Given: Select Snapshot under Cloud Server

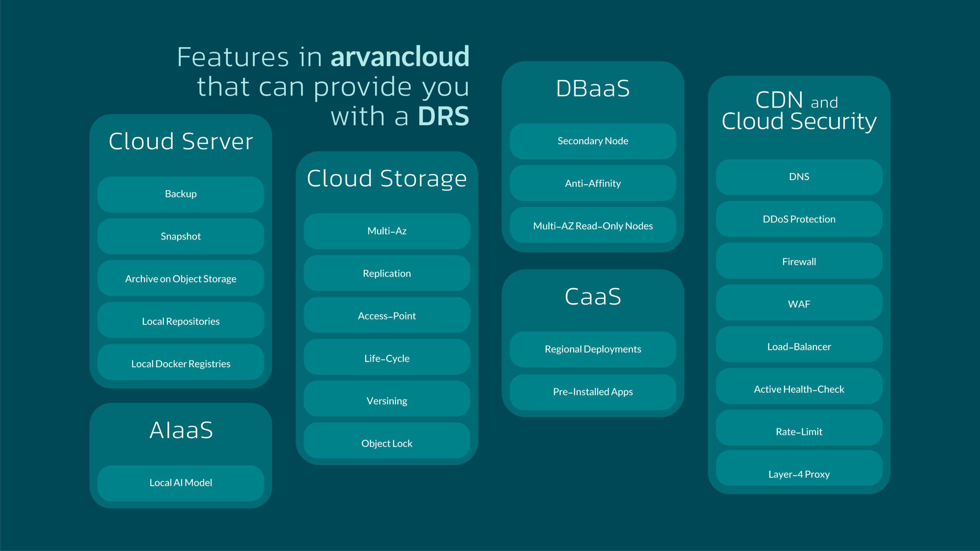Looking at the screenshot, I should click(x=181, y=236).
